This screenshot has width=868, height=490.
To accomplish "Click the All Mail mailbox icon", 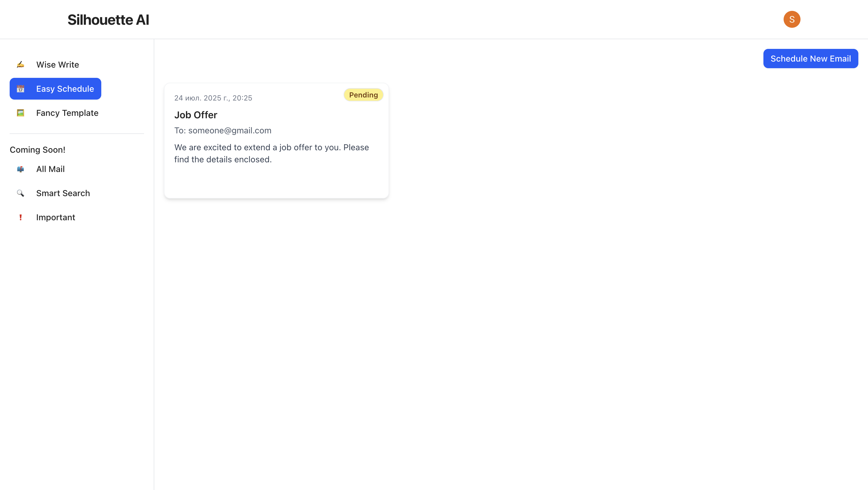I will 20,169.
